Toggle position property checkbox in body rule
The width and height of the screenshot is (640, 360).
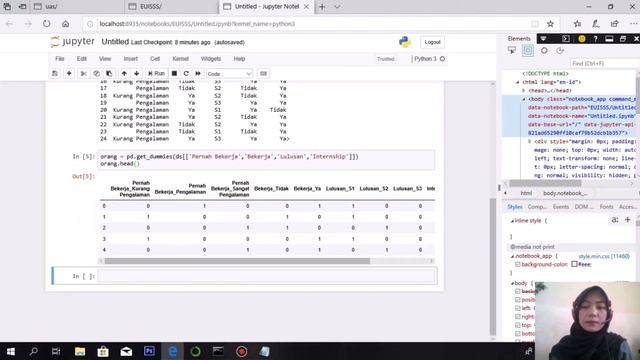coord(518,300)
